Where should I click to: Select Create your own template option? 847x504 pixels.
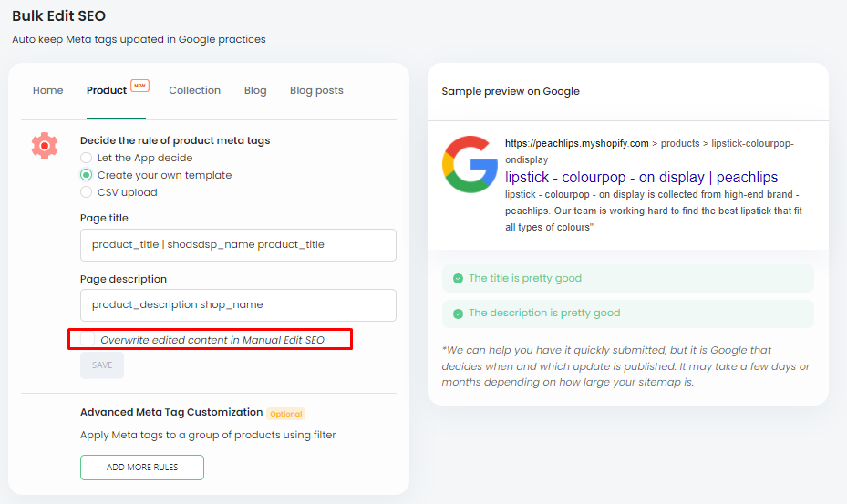pos(86,175)
